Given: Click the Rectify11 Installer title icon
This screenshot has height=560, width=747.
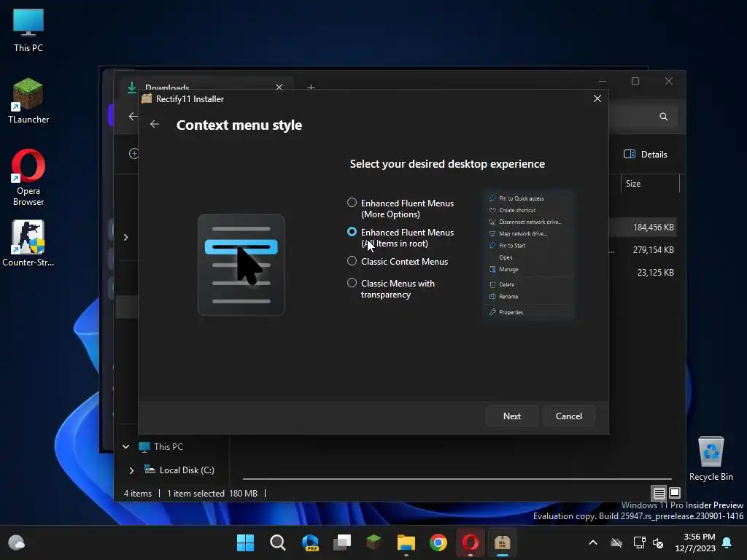Looking at the screenshot, I should click(147, 98).
